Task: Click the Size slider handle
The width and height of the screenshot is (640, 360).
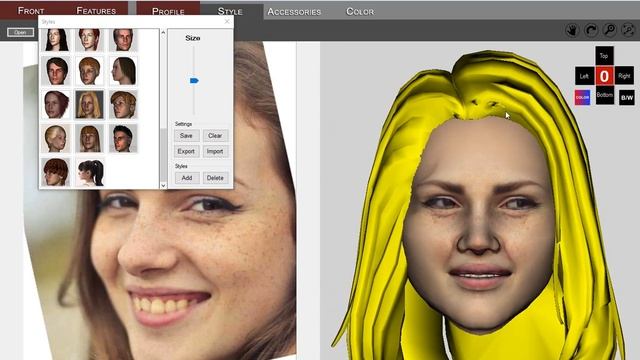Action: coord(194,81)
